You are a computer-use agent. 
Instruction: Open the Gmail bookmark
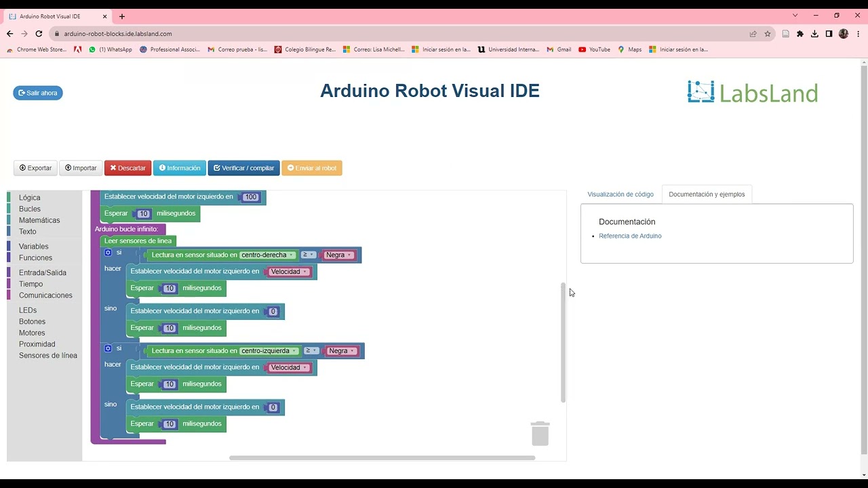click(x=559, y=49)
